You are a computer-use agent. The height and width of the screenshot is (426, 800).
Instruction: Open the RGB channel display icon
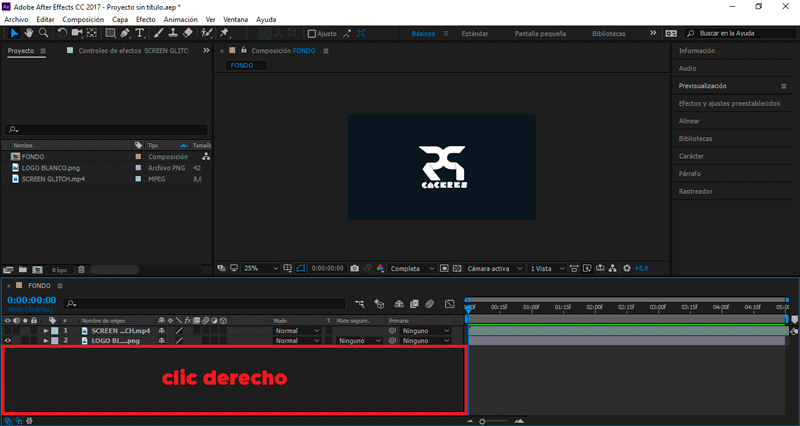point(380,268)
